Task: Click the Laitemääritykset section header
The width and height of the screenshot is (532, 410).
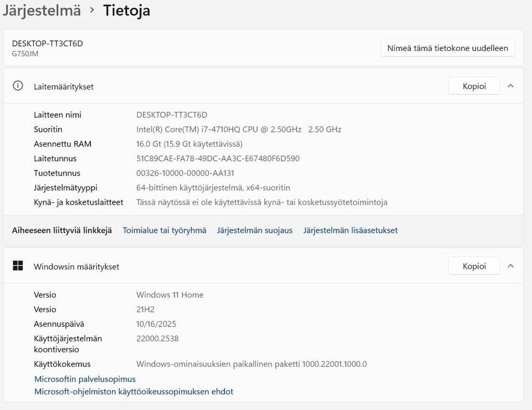Action: click(x=64, y=86)
